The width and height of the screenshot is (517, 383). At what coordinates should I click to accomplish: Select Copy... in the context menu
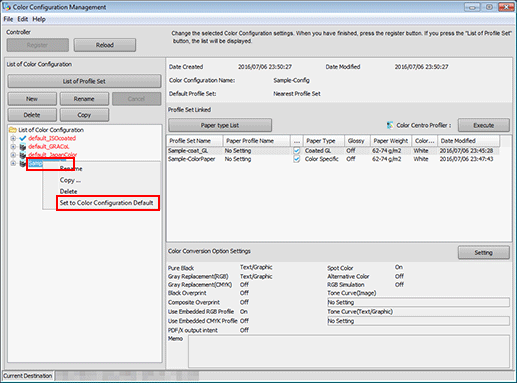click(x=70, y=180)
